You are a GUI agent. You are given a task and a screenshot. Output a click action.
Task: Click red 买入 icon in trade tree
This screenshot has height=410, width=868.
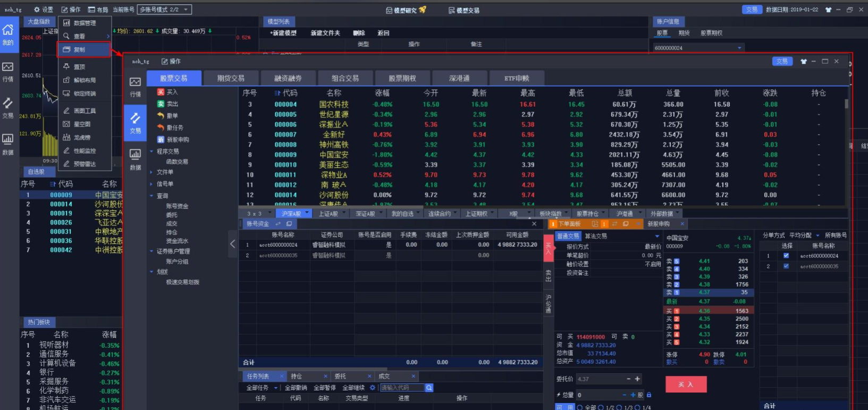tap(161, 92)
